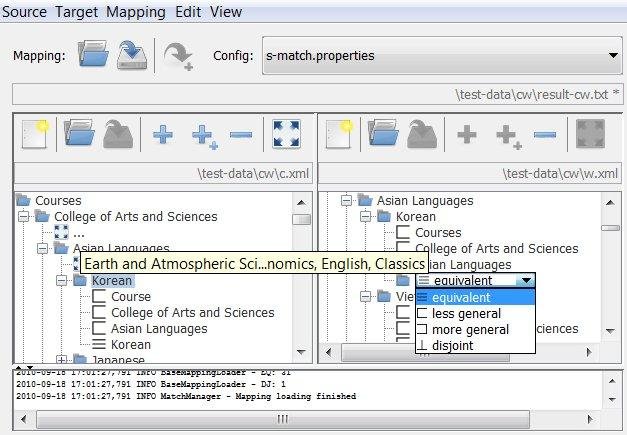Collapse the Vie... node in target tree
Viewport: 627px width, 435px height.
pos(365,297)
